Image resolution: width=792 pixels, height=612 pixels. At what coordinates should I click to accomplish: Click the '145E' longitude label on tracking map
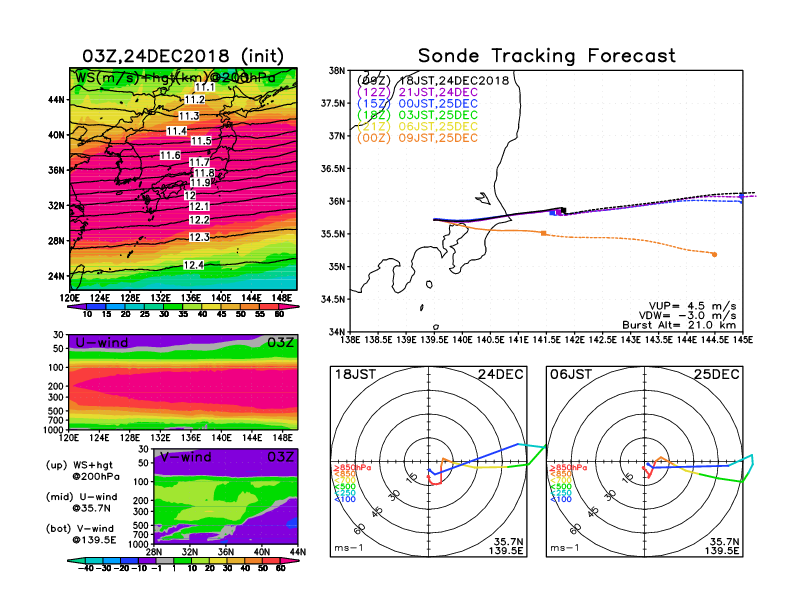coord(742,340)
